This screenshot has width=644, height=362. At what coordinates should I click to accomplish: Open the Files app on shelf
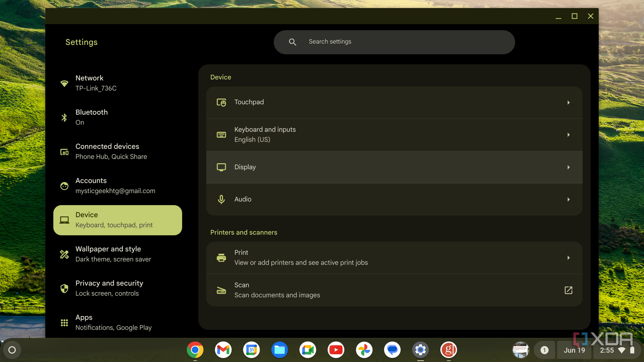click(279, 350)
